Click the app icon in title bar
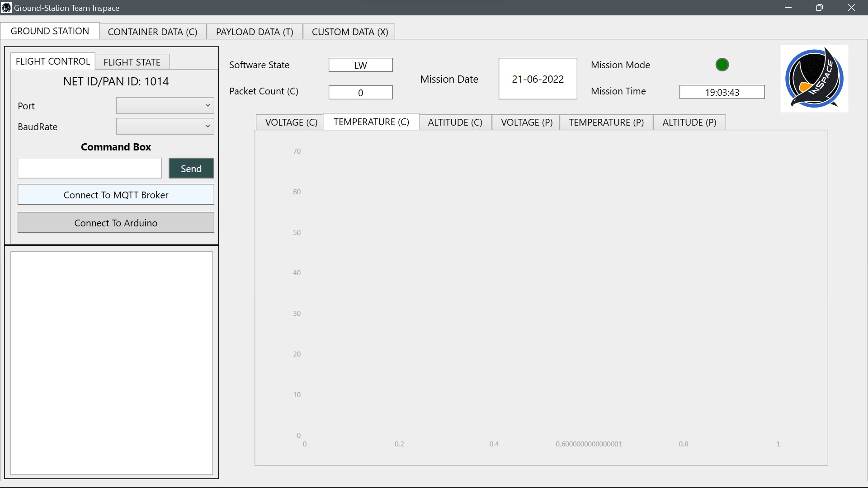The image size is (868, 488). click(6, 8)
